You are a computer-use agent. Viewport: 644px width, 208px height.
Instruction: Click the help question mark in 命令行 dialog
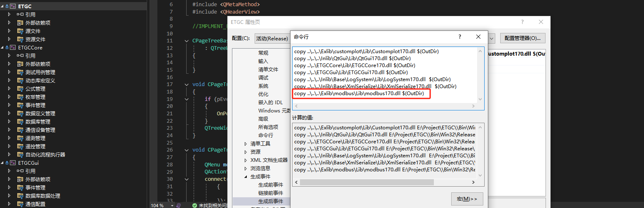[x=460, y=37]
